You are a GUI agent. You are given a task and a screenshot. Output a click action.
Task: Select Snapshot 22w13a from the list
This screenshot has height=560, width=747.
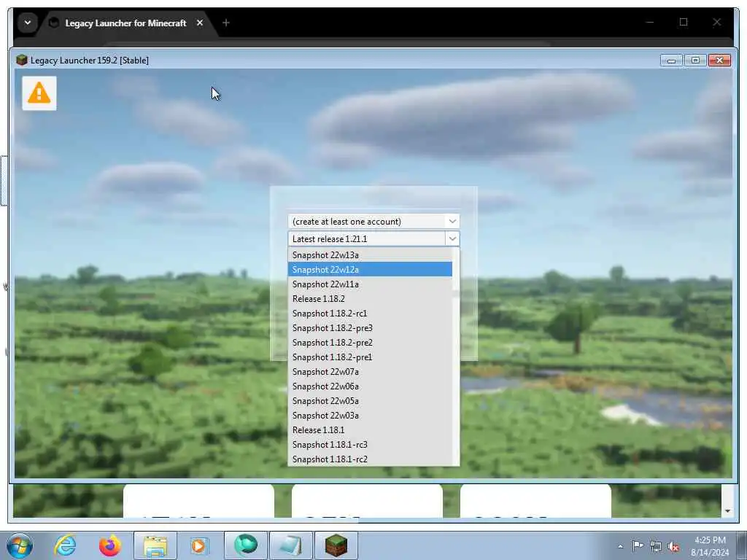tap(370, 254)
